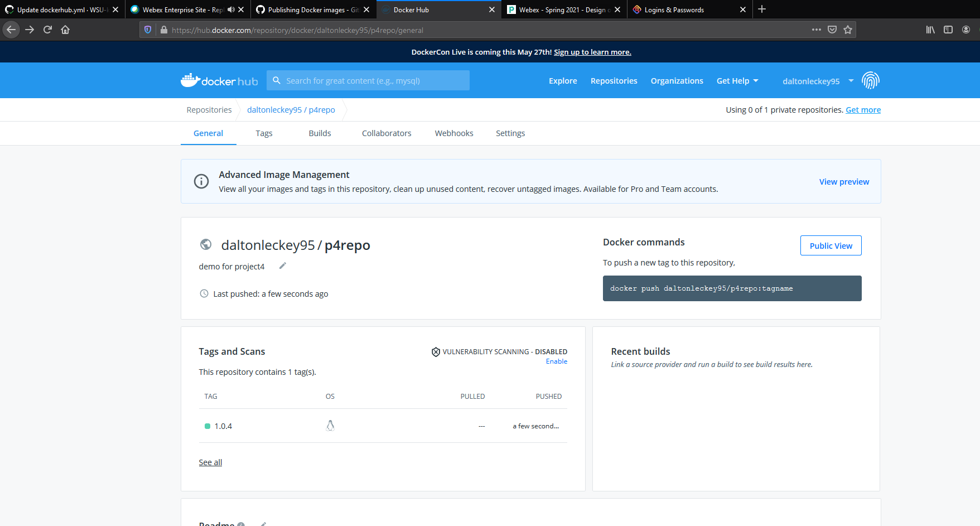Viewport: 980px width, 526px height.
Task: Open the tracking protection shield icon
Action: [x=148, y=30]
